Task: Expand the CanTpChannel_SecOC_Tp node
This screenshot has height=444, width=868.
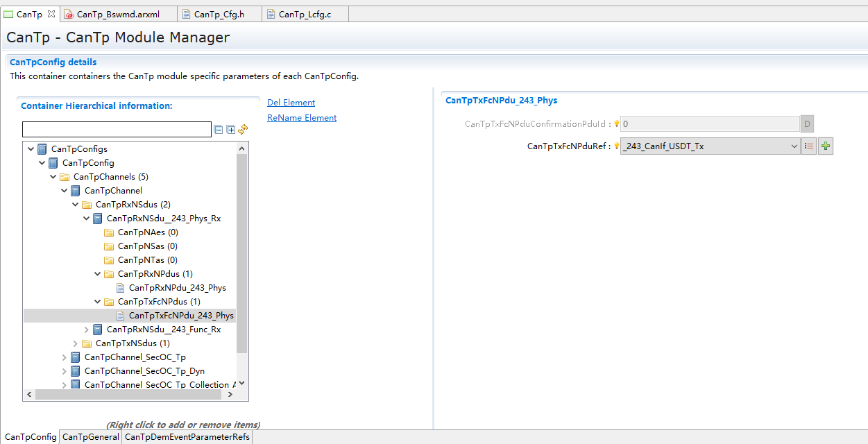Action: coord(65,357)
